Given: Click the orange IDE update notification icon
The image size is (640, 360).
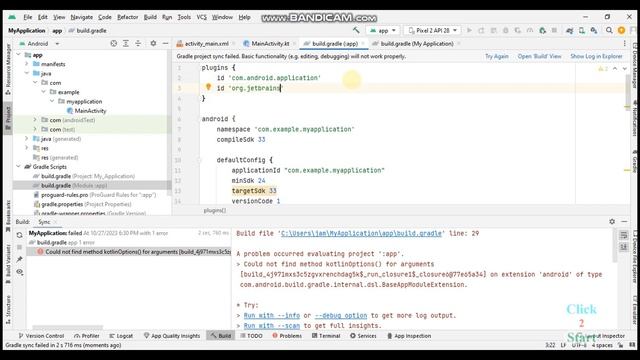Looking at the screenshot, I should point(621,30).
